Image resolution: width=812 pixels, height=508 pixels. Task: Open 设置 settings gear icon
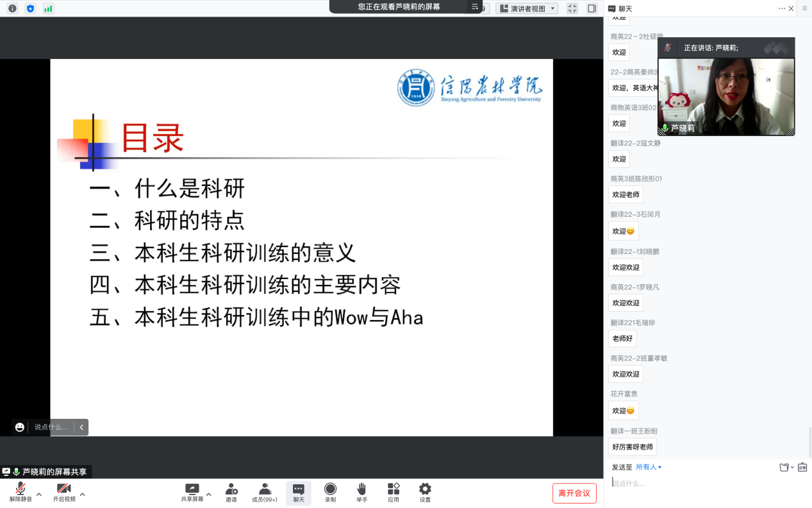tap(425, 489)
